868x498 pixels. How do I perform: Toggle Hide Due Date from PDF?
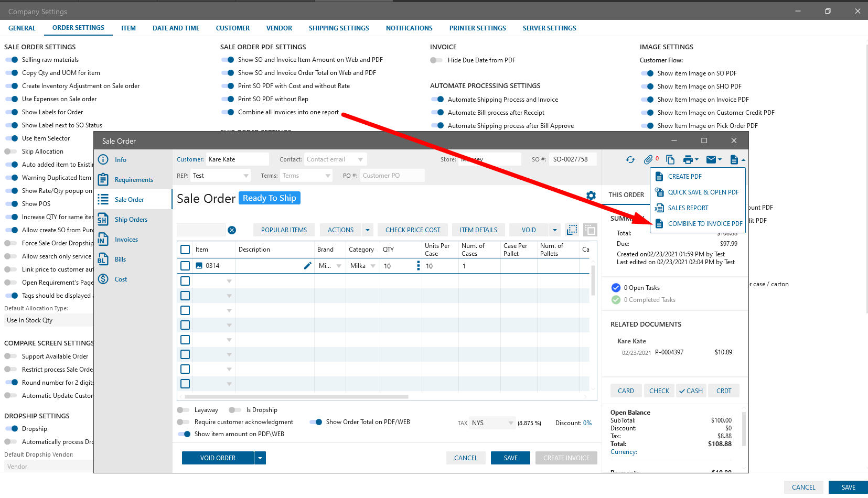(437, 60)
